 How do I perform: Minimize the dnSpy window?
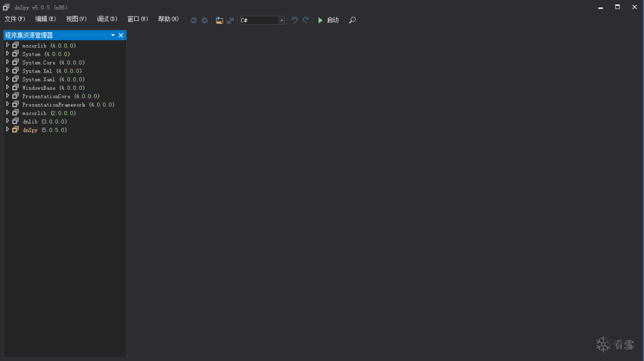point(600,7)
